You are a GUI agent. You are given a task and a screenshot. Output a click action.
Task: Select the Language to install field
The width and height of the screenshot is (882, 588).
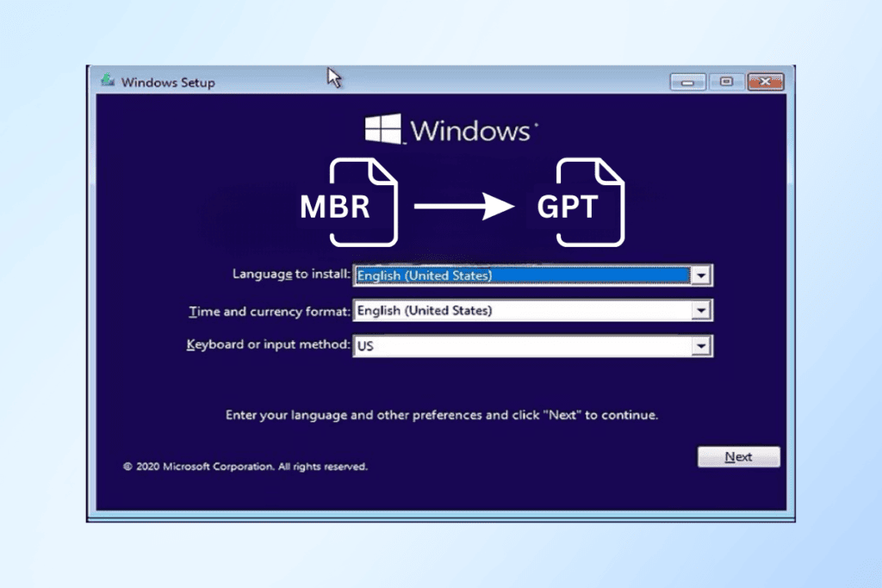point(532,275)
